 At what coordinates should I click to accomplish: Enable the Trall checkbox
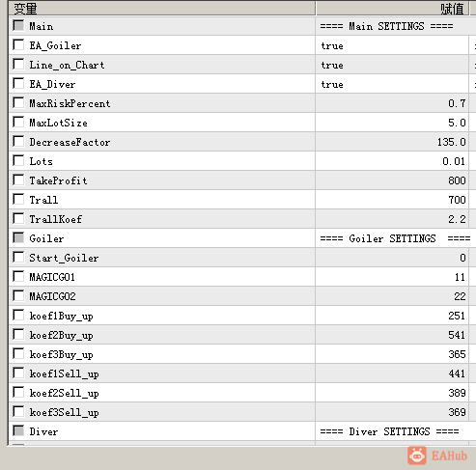pyautogui.click(x=18, y=199)
